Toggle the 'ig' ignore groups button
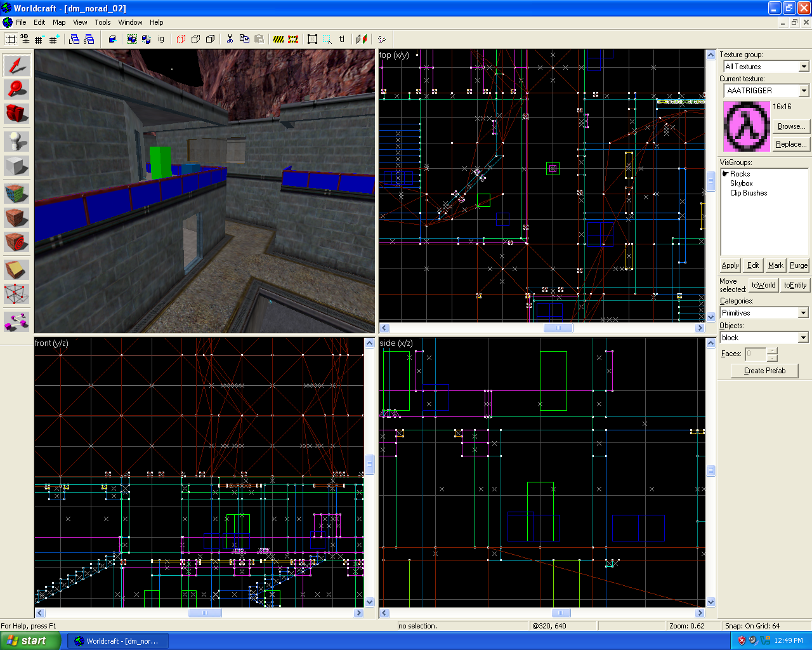 point(161,39)
